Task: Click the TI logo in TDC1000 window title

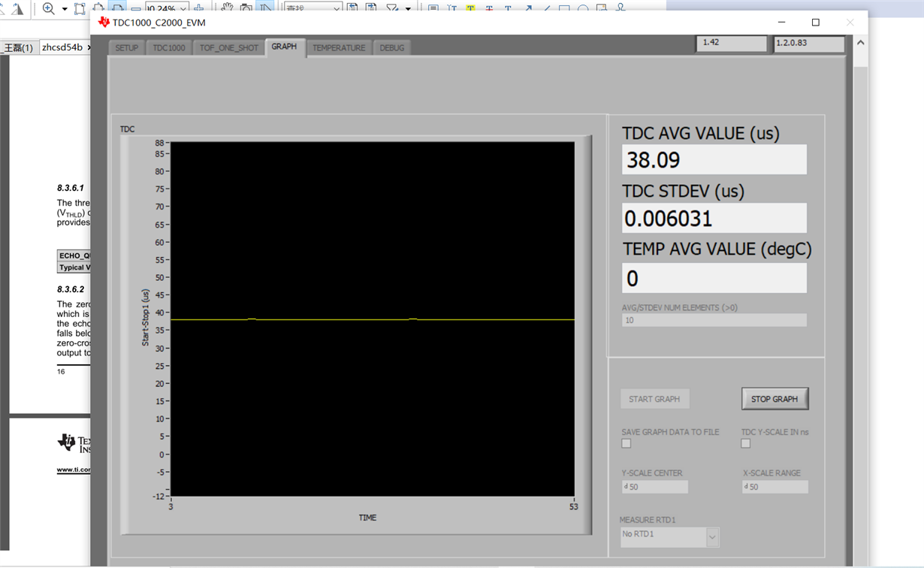Action: pos(104,23)
